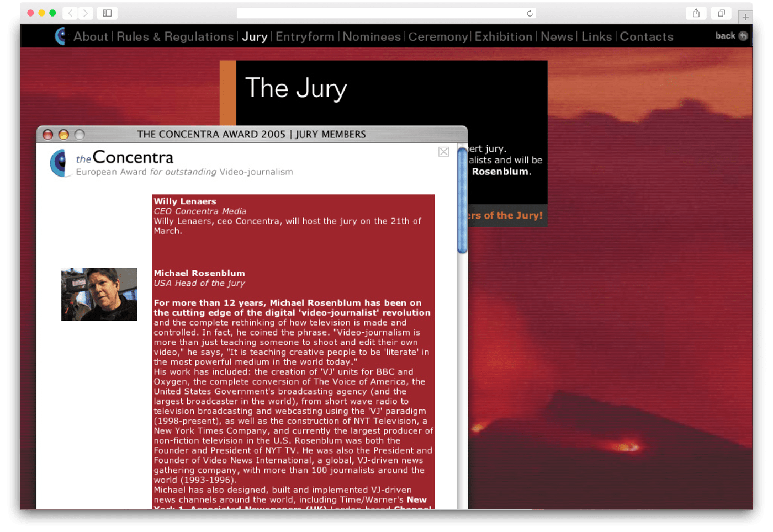Toggle the browser sidebar button
Screen dimensions: 773x532
[107, 13]
